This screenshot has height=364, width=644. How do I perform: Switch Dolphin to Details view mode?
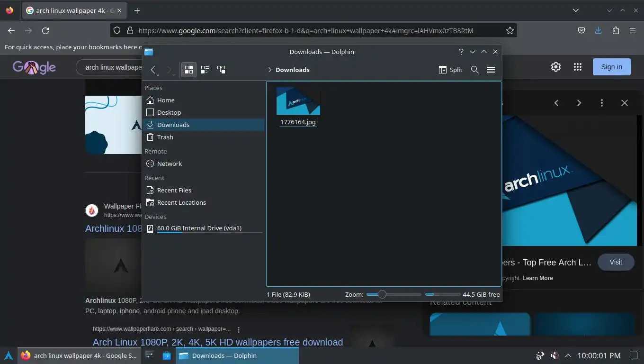click(x=221, y=70)
